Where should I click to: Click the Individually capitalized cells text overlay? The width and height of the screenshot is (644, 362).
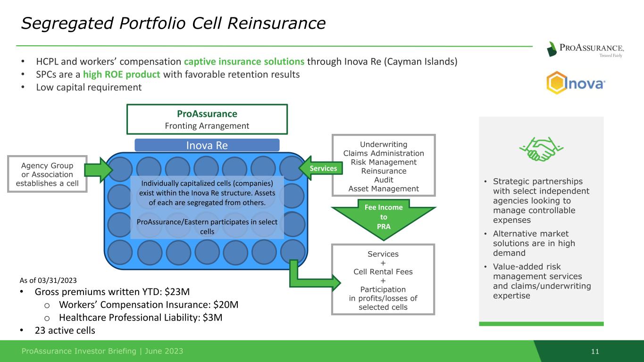pyautogui.click(x=207, y=207)
